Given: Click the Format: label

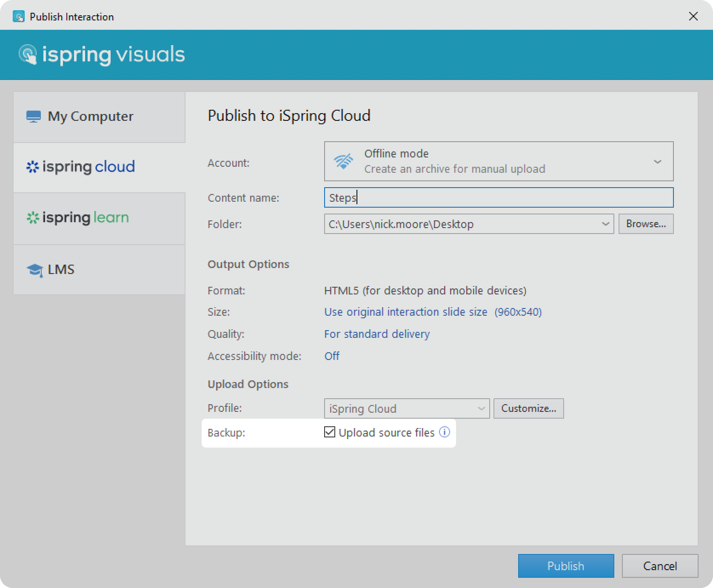Looking at the screenshot, I should click(226, 291).
